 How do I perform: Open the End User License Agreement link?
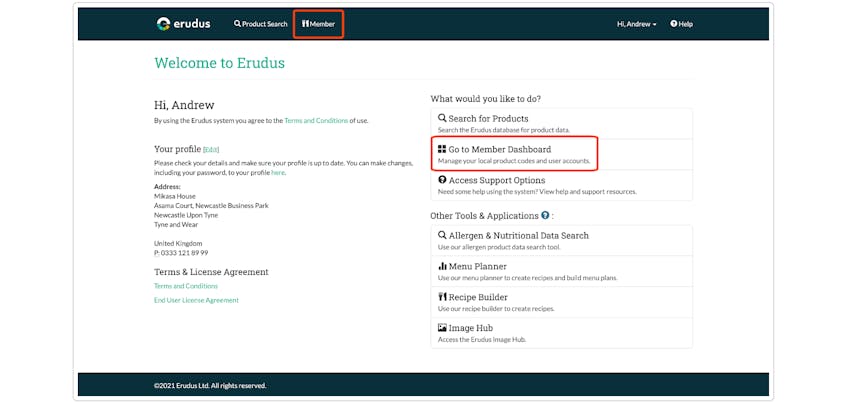196,300
